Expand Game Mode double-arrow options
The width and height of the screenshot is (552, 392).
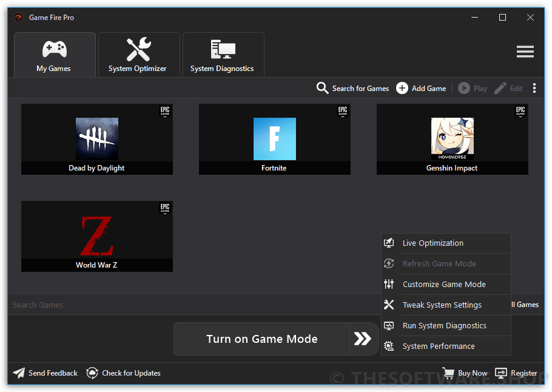pos(363,339)
